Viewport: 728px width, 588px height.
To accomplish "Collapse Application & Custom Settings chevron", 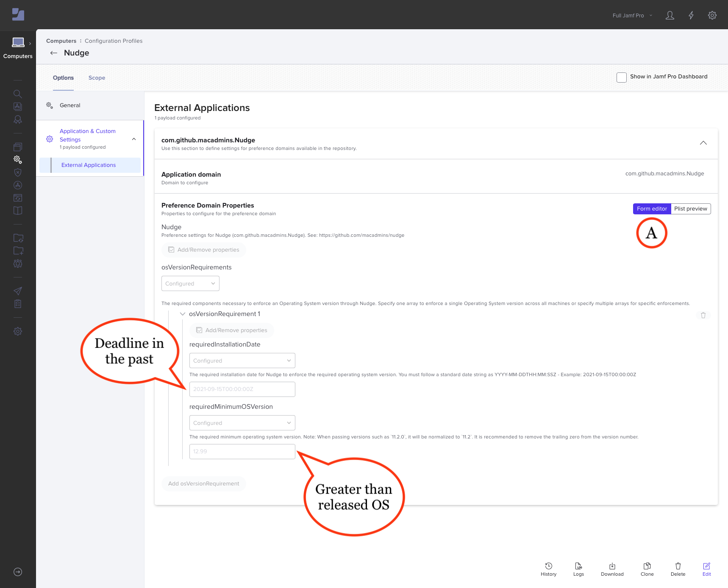I will click(x=134, y=139).
